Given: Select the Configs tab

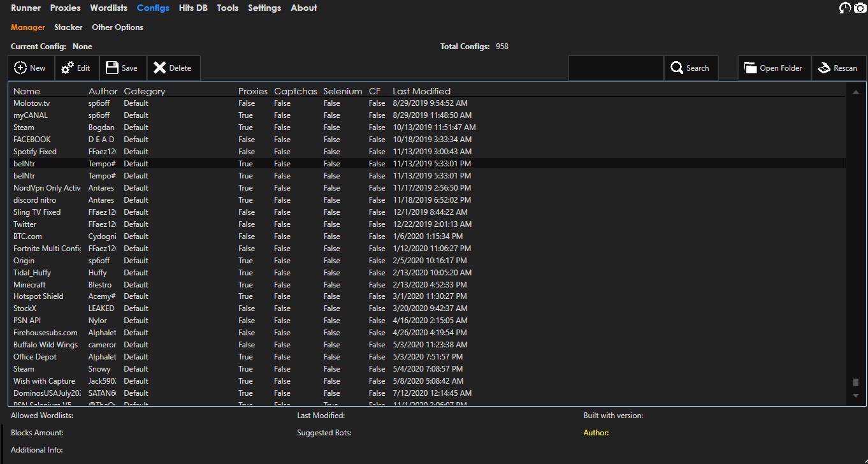Looking at the screenshot, I should (153, 8).
